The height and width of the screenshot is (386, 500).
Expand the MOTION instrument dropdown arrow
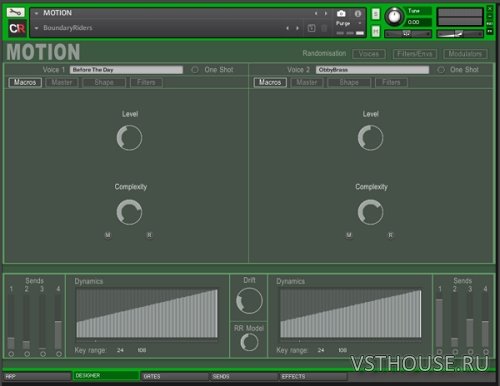pos(36,13)
